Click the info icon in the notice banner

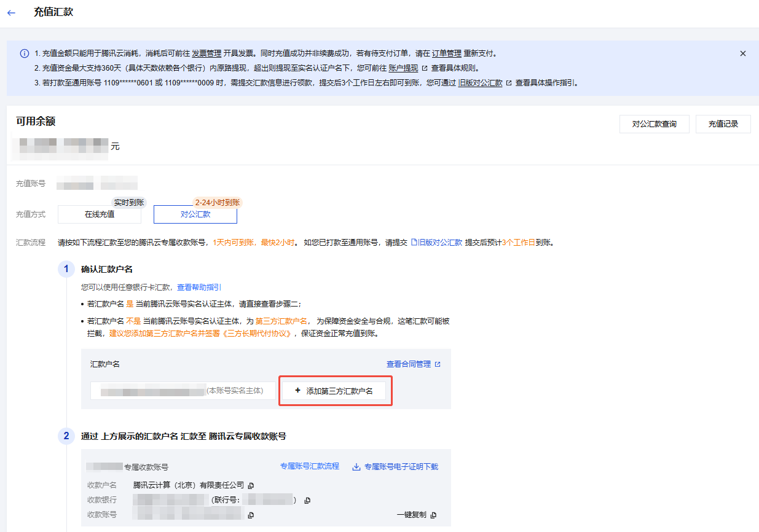click(x=24, y=53)
